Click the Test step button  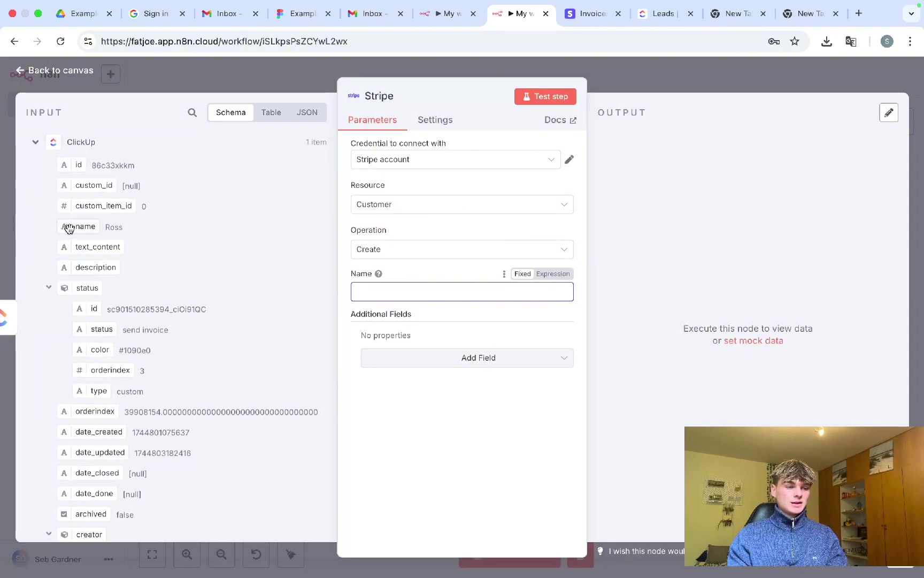point(545,96)
